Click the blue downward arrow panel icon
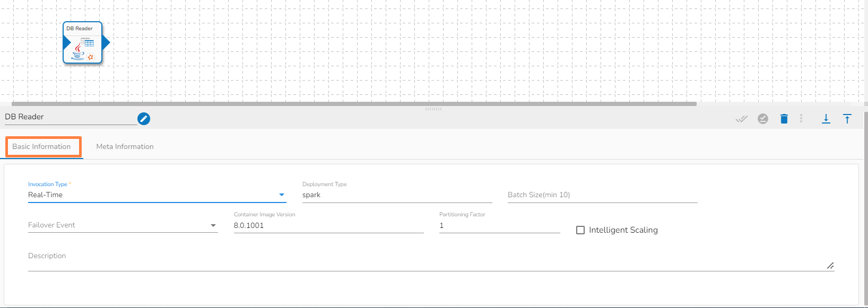The width and height of the screenshot is (868, 308). pyautogui.click(x=826, y=119)
